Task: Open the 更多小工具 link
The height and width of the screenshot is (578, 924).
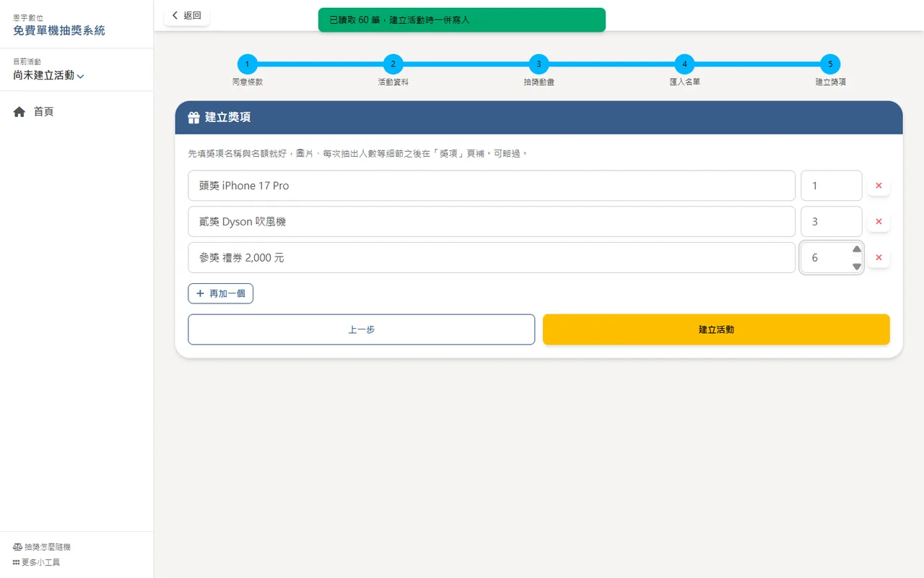Action: pyautogui.click(x=36, y=562)
